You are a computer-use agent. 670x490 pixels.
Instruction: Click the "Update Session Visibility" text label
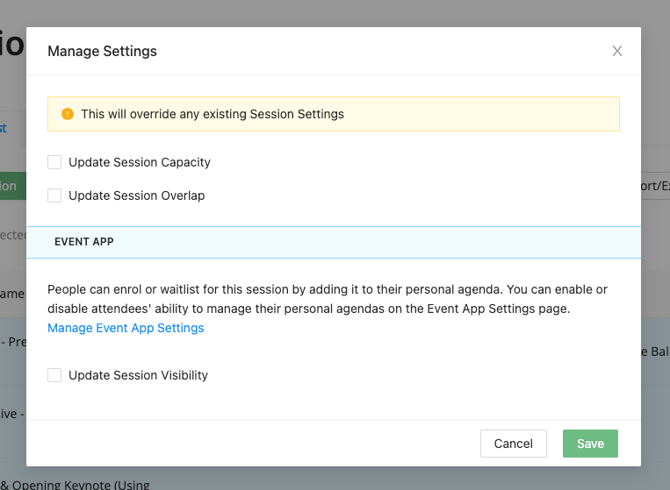(138, 375)
